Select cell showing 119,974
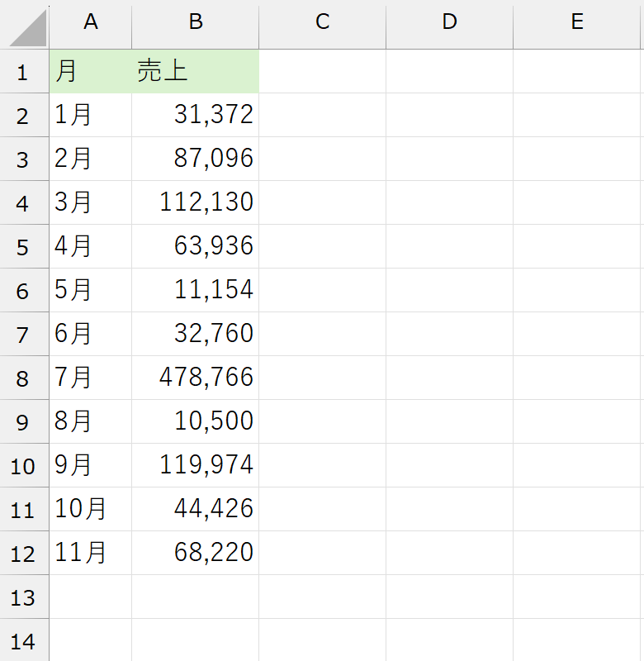The image size is (644, 661). [196, 466]
